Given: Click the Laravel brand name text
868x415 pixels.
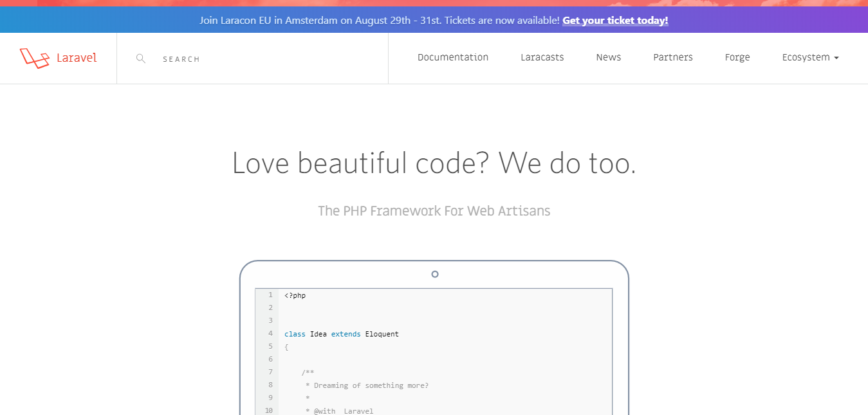Looking at the screenshot, I should click(77, 58).
